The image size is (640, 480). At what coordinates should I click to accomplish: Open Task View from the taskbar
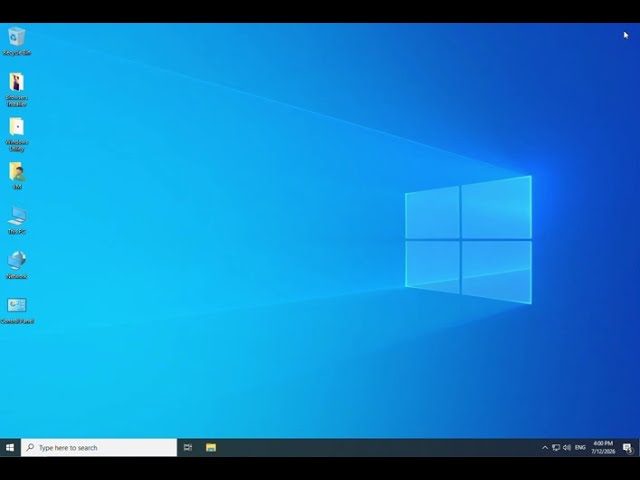pyautogui.click(x=188, y=448)
